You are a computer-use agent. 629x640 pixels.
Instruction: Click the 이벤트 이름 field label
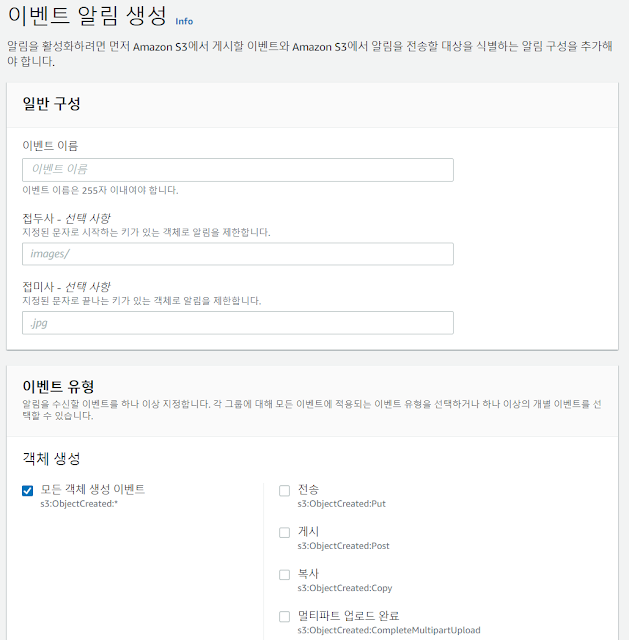point(50,146)
